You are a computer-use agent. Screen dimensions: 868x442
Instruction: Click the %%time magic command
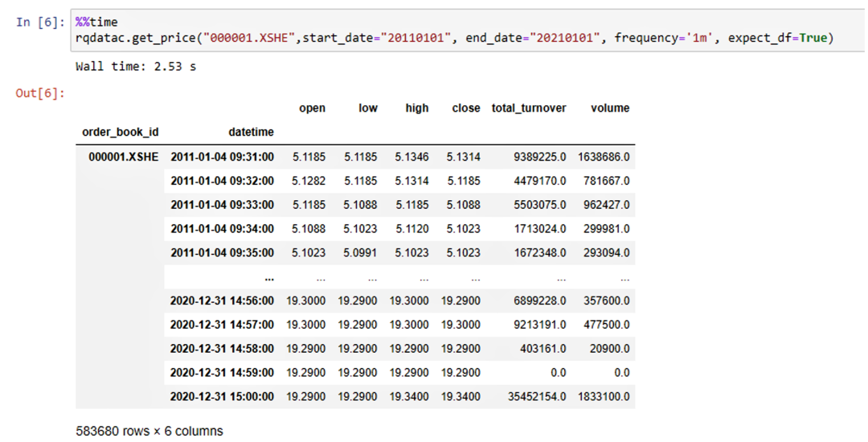coord(97,23)
